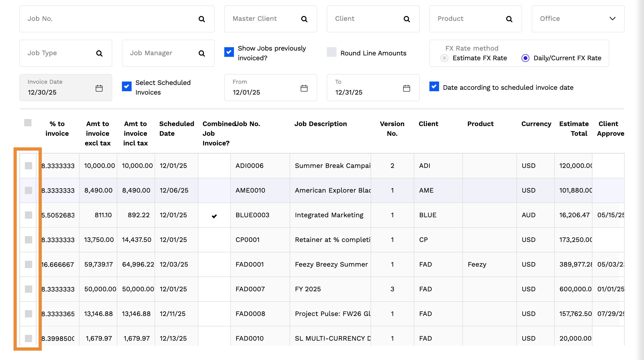The width and height of the screenshot is (644, 360).
Task: Select the Estimate FX Rate radio button
Action: pos(444,58)
